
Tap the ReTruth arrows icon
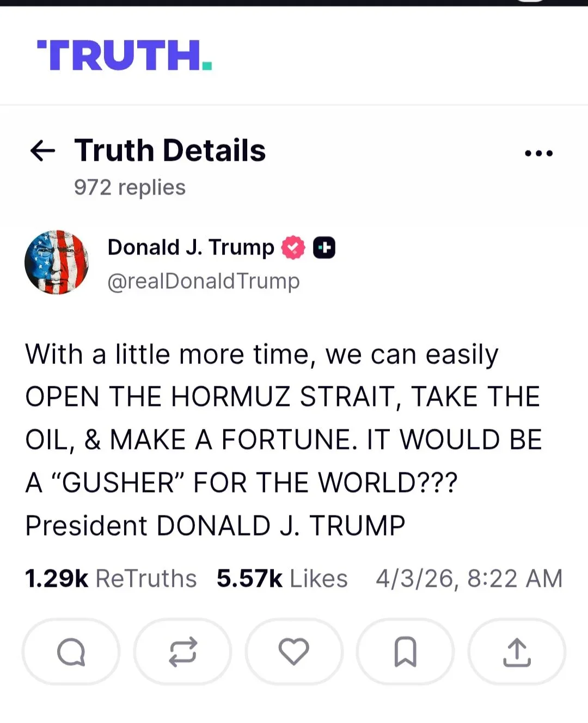(182, 652)
